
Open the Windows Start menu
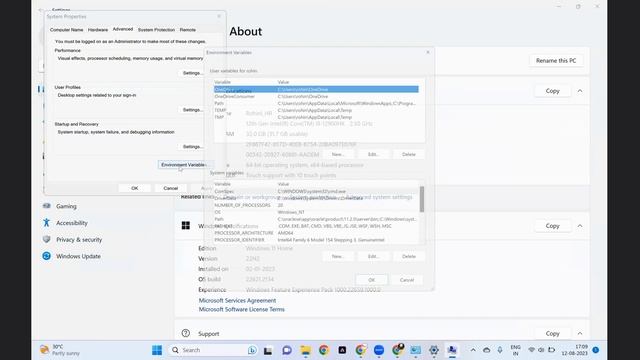pos(157,350)
